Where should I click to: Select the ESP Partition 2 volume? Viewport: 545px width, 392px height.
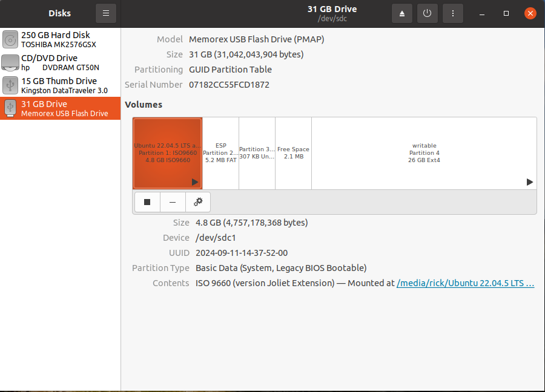[x=220, y=153]
